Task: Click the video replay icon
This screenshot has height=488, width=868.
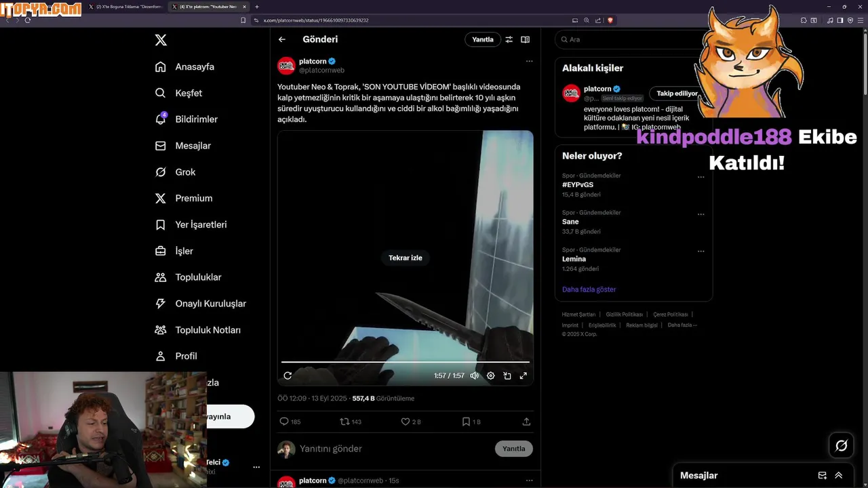Action: click(288, 375)
